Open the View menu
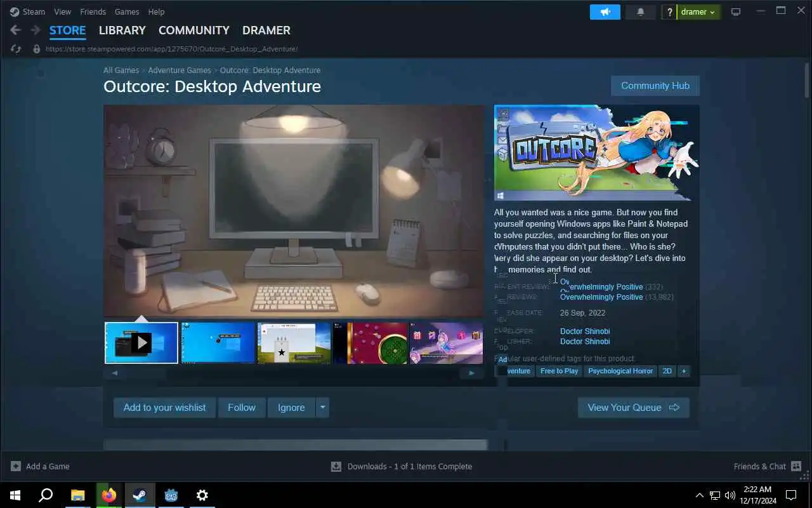 62,11
